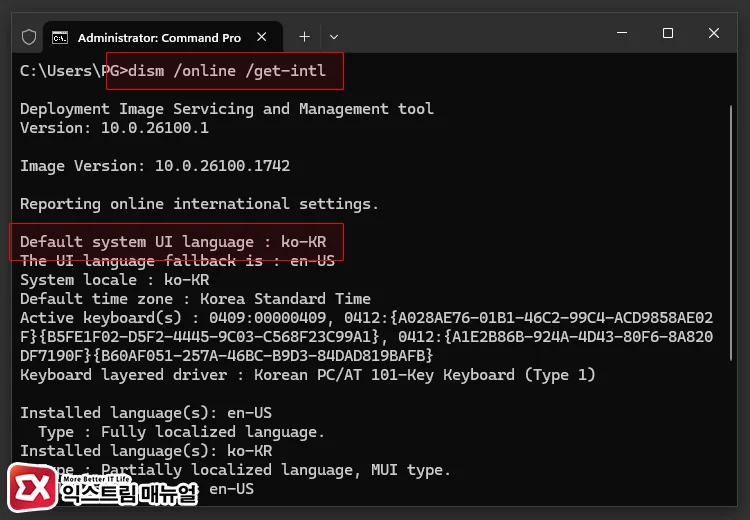Maximize the terminal window
Screen dimensions: 750x520
coord(668,34)
